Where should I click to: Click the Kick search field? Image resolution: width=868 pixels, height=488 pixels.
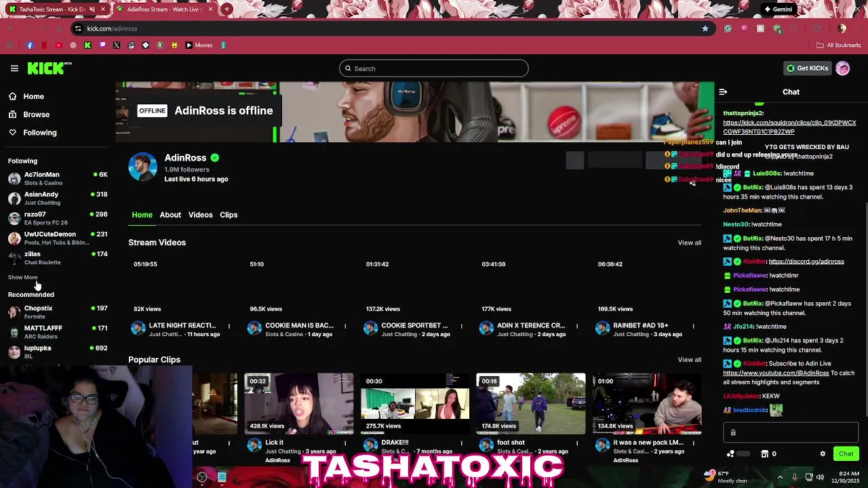coord(434,68)
